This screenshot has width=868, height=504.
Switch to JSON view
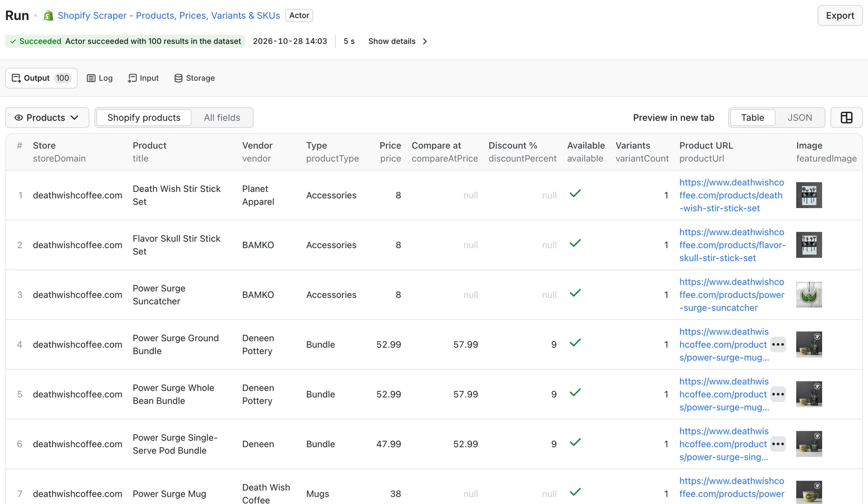click(800, 118)
